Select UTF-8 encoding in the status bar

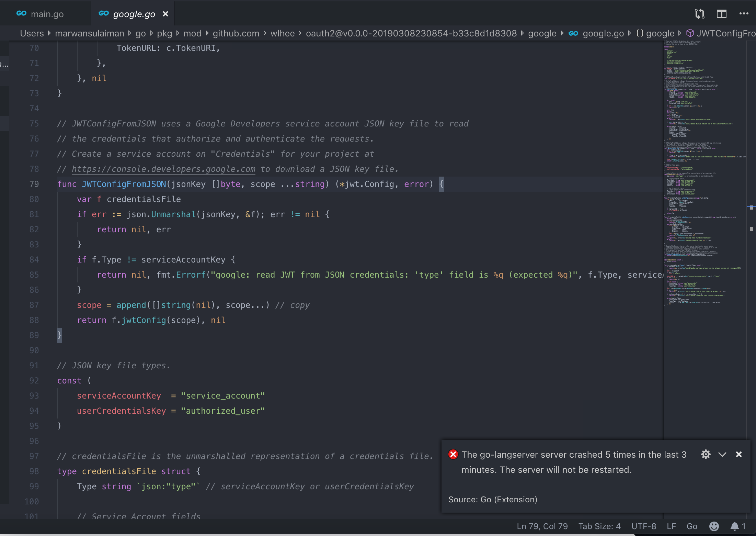click(643, 526)
